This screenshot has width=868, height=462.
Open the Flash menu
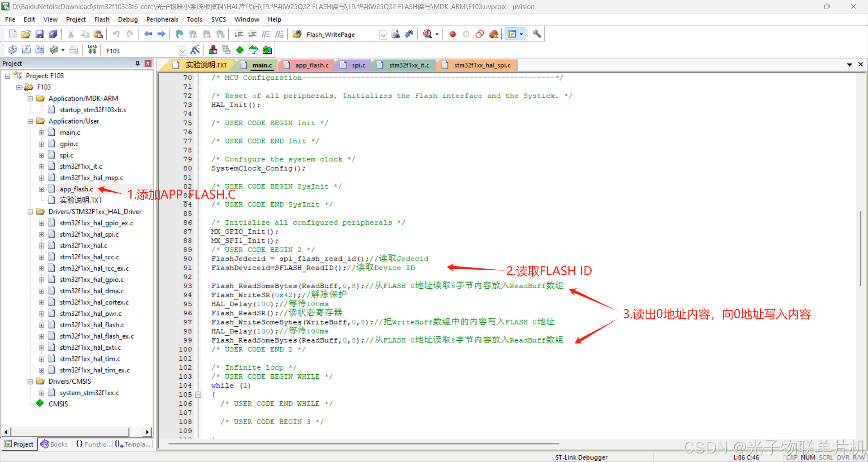102,19
